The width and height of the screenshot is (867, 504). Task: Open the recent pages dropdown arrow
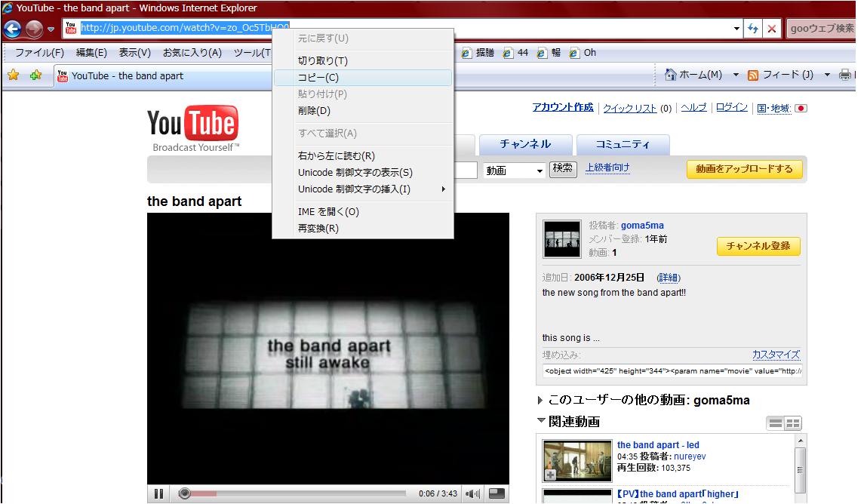[x=51, y=29]
